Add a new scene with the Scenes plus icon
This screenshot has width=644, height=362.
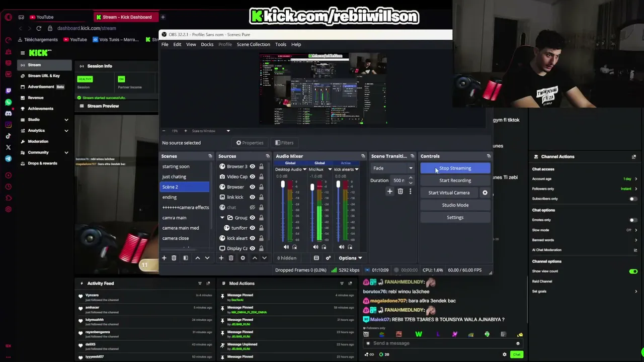coord(164,258)
